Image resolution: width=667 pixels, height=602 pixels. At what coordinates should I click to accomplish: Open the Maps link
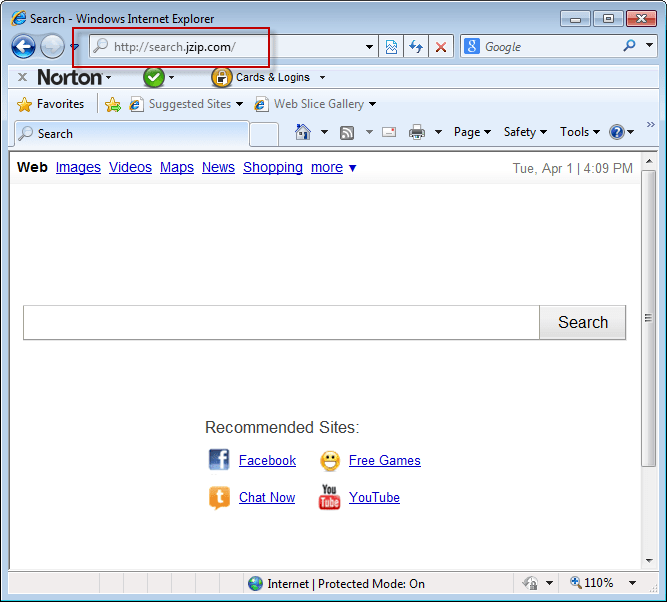[x=177, y=167]
